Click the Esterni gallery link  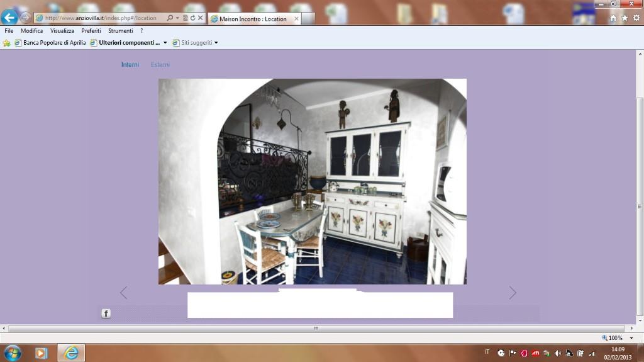pos(160,65)
